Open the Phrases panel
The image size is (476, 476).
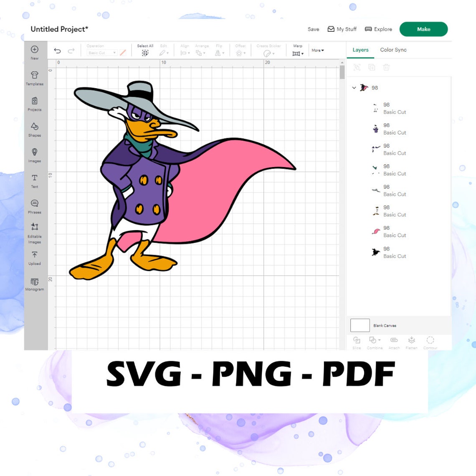click(35, 207)
